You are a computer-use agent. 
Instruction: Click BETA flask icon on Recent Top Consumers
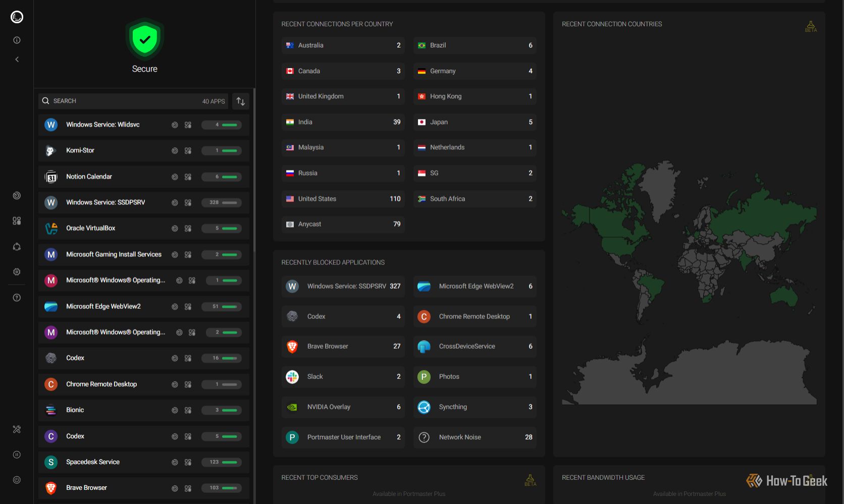coord(530,480)
